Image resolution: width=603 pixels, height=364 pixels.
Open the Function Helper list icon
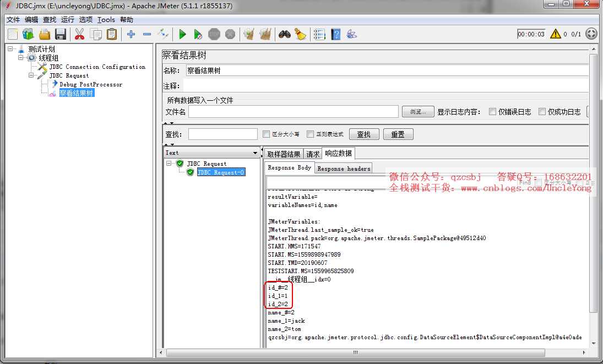[319, 34]
